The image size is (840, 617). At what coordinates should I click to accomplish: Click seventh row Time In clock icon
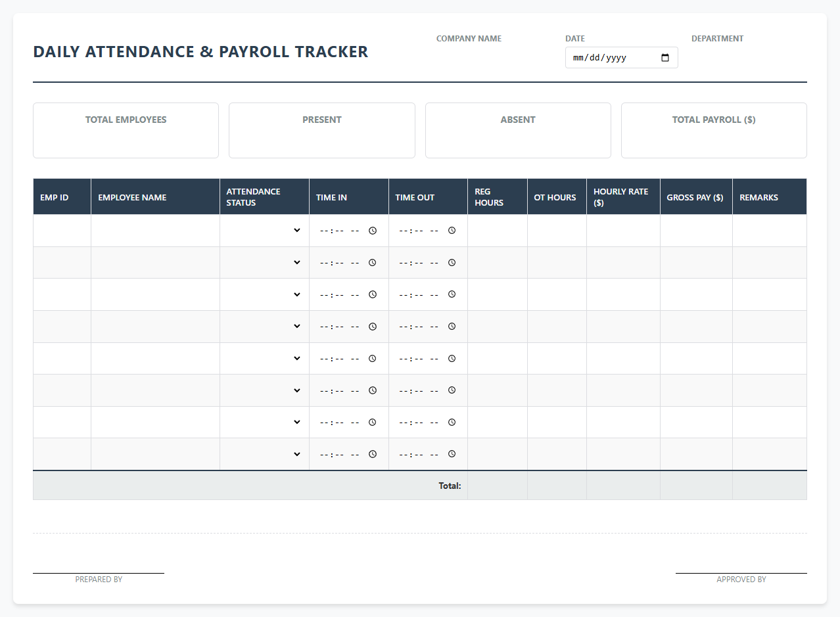point(373,422)
